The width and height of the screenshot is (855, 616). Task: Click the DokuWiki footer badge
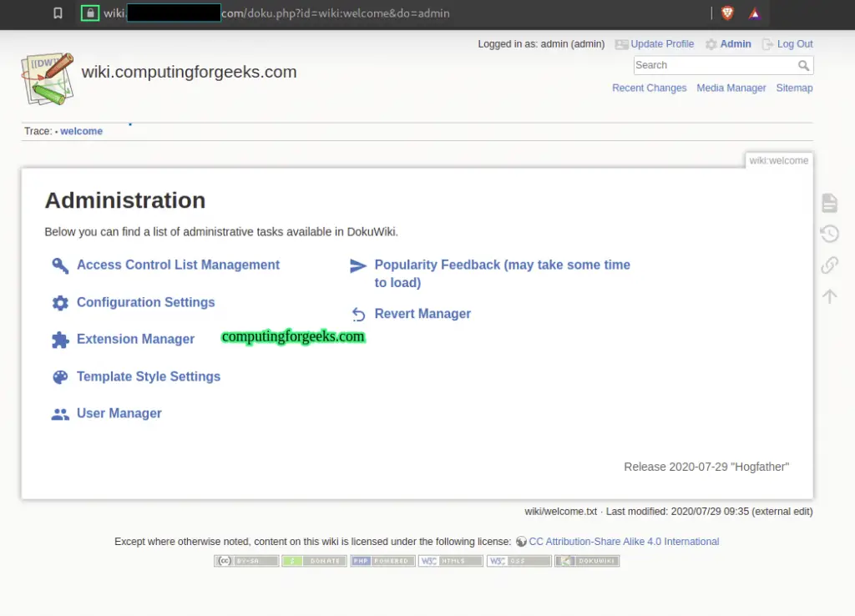point(587,561)
